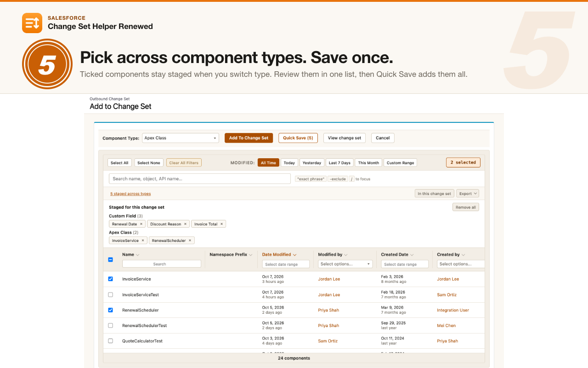
Task: Sort by Modified by column arrow
Action: (346, 255)
